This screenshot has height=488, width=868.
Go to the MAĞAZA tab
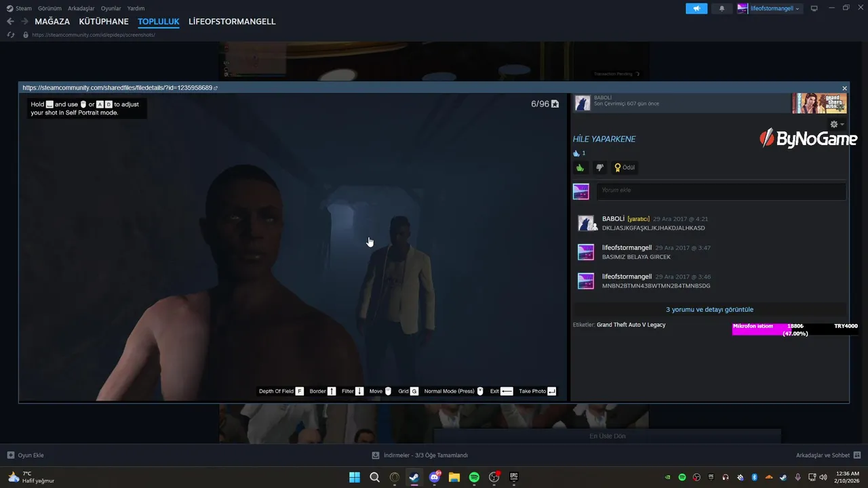click(x=52, y=22)
